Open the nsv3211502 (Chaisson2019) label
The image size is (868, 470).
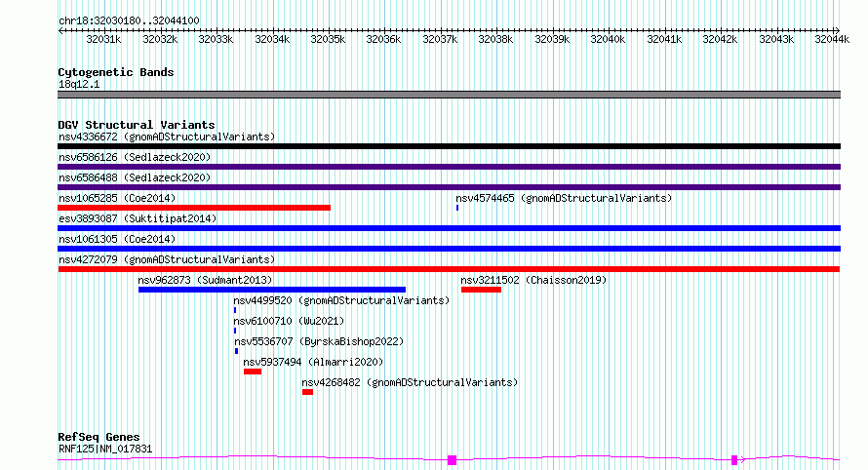533,280
